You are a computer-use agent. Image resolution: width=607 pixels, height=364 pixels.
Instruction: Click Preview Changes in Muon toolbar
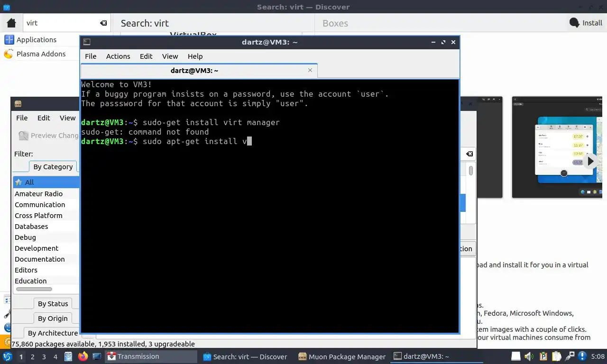tap(48, 136)
